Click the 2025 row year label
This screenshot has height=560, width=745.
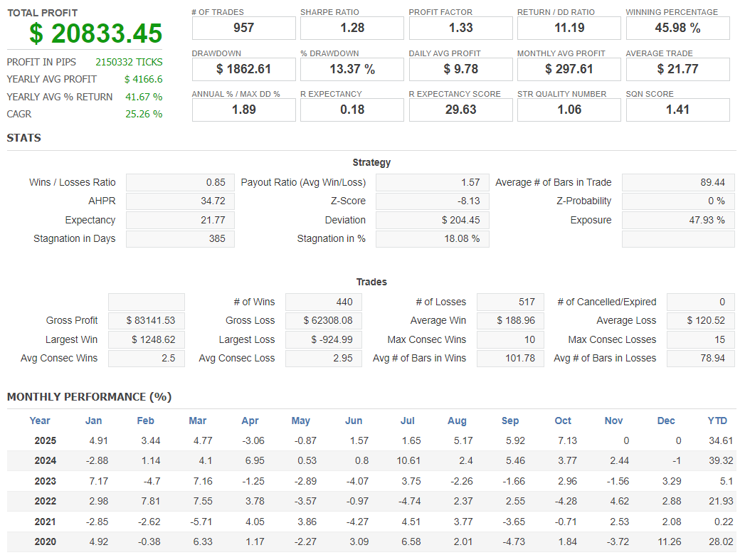46,440
